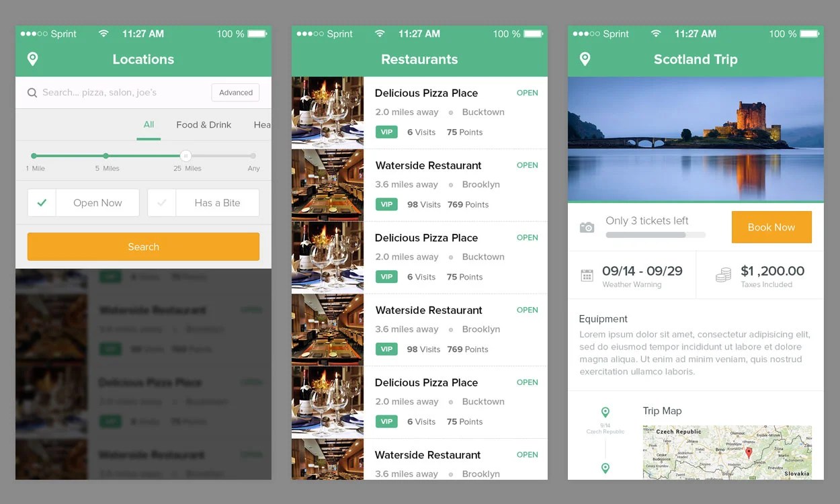The image size is (840, 504).
Task: Tap the VIP badge on Waterside Restaurant
Action: click(x=386, y=204)
